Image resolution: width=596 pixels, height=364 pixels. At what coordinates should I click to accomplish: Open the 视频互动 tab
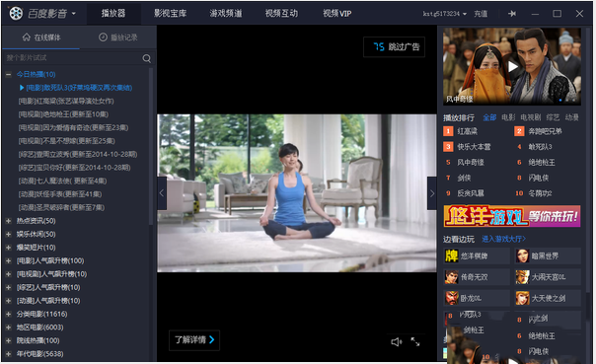click(281, 13)
